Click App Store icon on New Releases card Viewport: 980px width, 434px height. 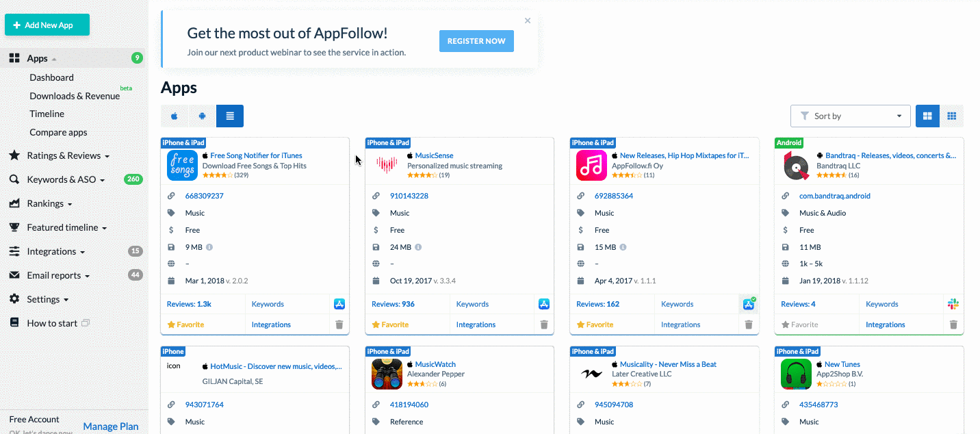click(749, 304)
